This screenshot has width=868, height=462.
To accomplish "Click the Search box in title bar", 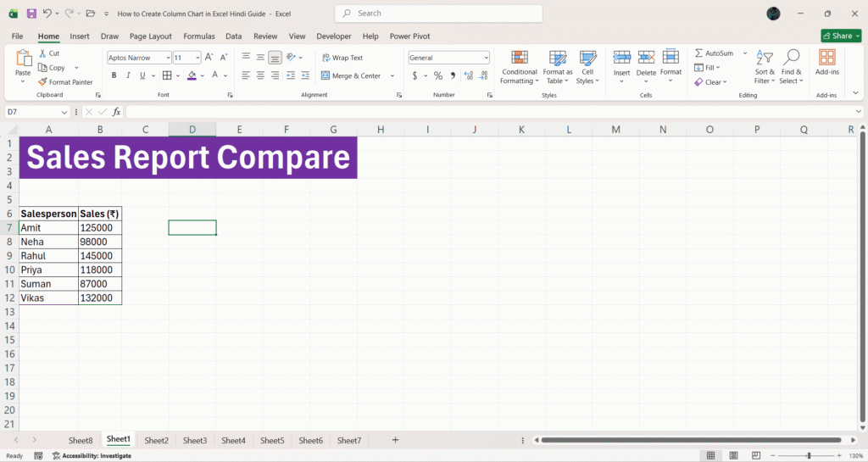I will point(438,14).
